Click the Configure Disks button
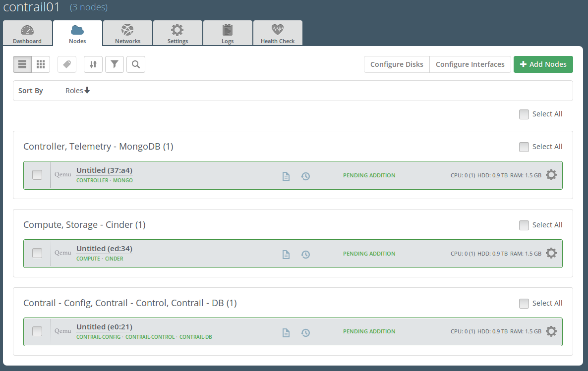This screenshot has height=371, width=588. point(397,64)
